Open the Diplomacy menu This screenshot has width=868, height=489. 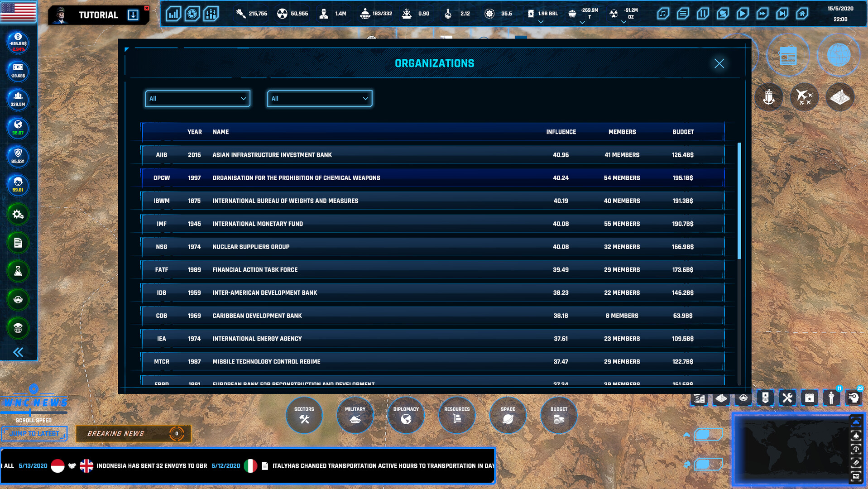[406, 415]
